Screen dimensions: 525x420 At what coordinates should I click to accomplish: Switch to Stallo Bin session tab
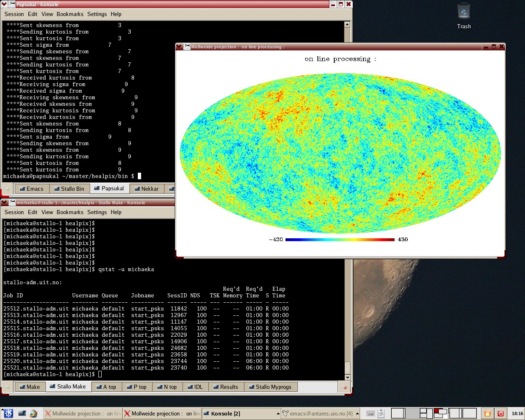click(x=70, y=189)
